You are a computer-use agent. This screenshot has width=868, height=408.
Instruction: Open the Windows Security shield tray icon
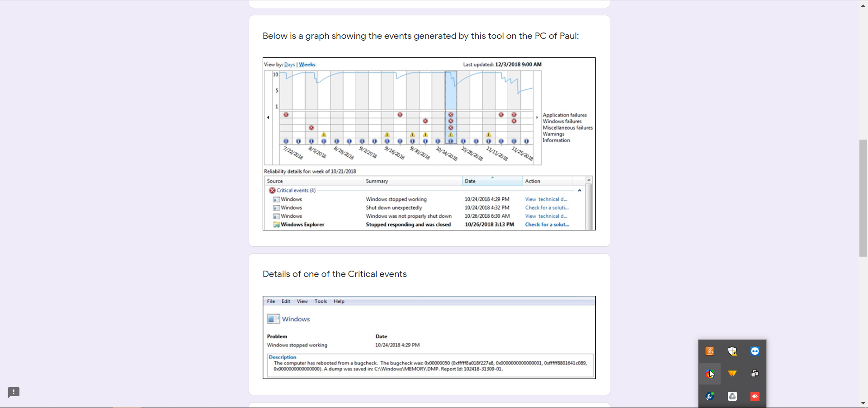click(732, 351)
